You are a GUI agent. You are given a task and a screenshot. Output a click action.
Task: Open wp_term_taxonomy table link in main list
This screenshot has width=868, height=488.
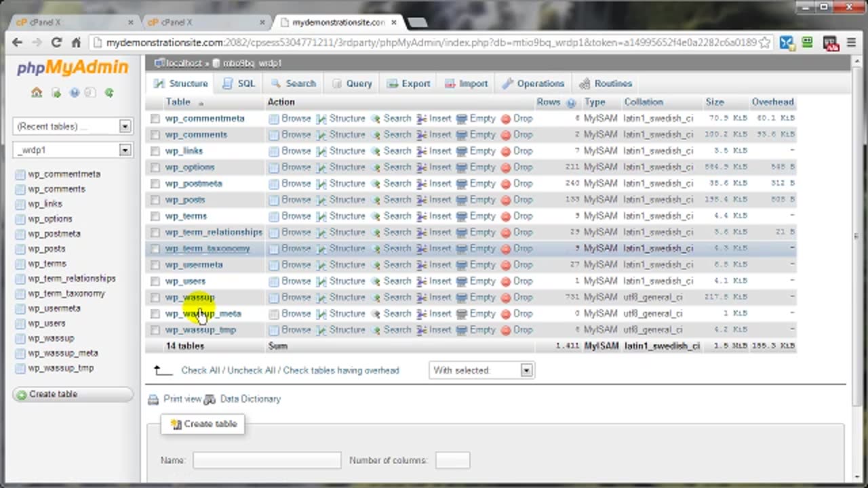pos(208,249)
